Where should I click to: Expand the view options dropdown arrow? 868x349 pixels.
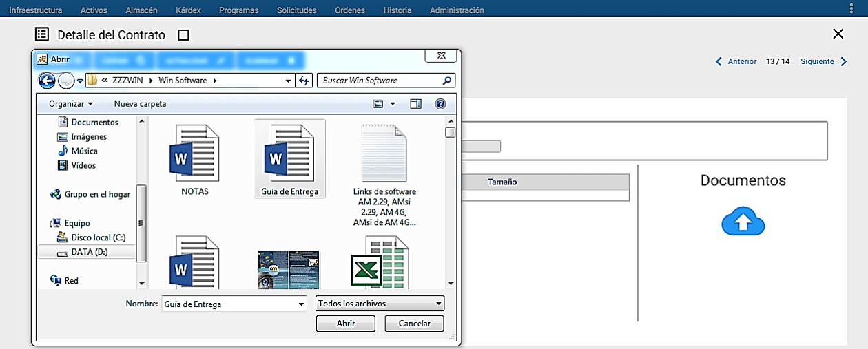[393, 104]
